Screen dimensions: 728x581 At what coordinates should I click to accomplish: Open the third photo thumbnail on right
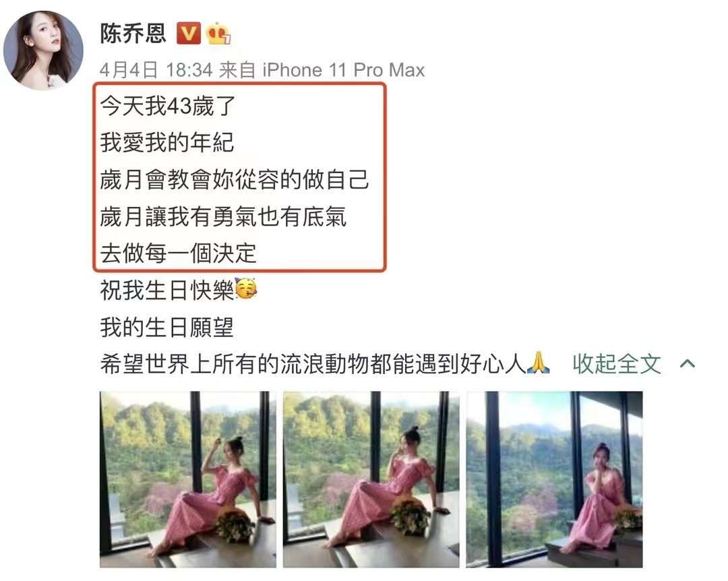554,479
